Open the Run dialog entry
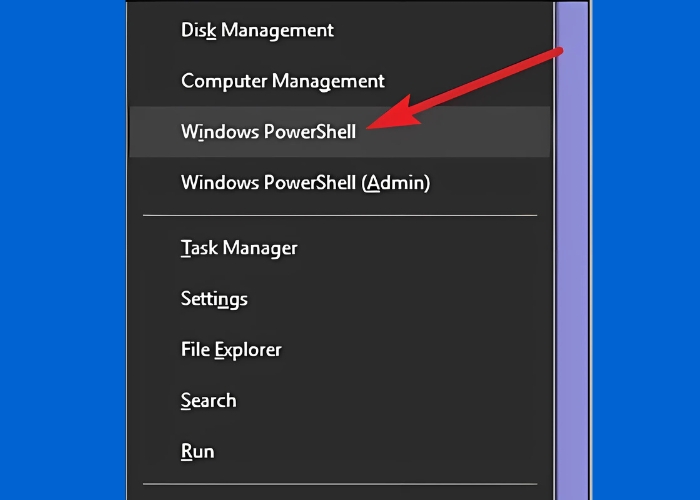The width and height of the screenshot is (700, 500). point(197,451)
